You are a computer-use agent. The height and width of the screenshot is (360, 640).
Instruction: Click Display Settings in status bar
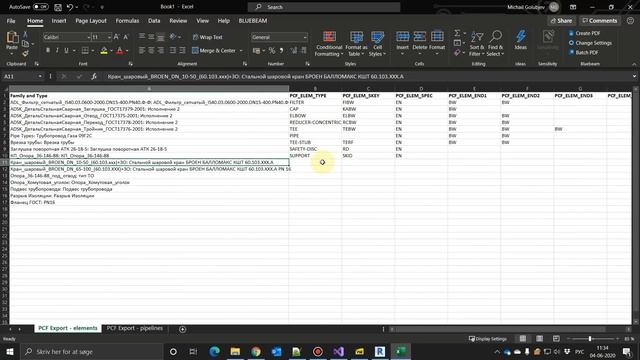point(488,339)
